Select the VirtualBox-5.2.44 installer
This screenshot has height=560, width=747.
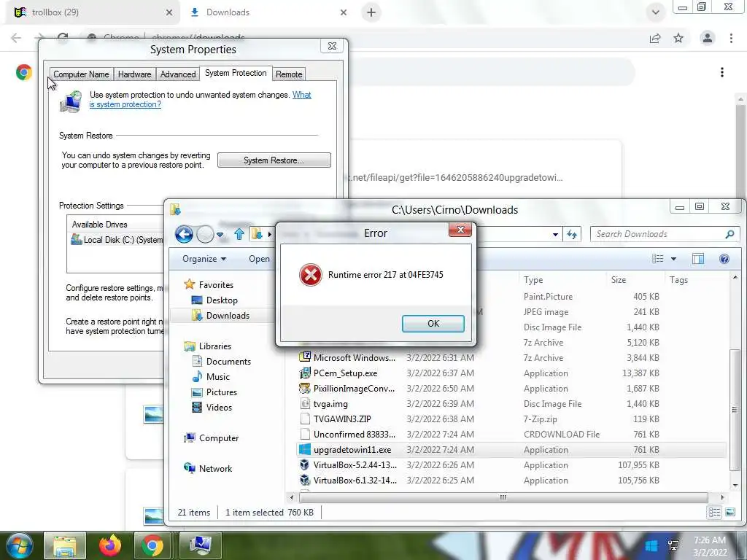point(355,464)
